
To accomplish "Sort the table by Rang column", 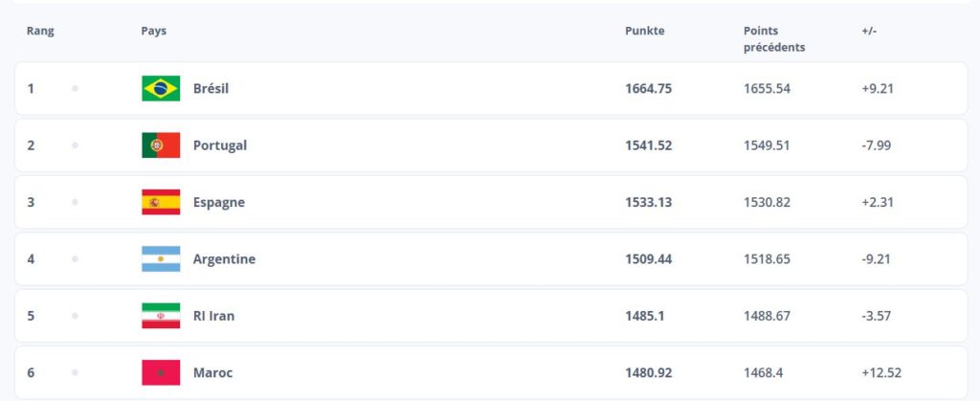I will pos(40,32).
